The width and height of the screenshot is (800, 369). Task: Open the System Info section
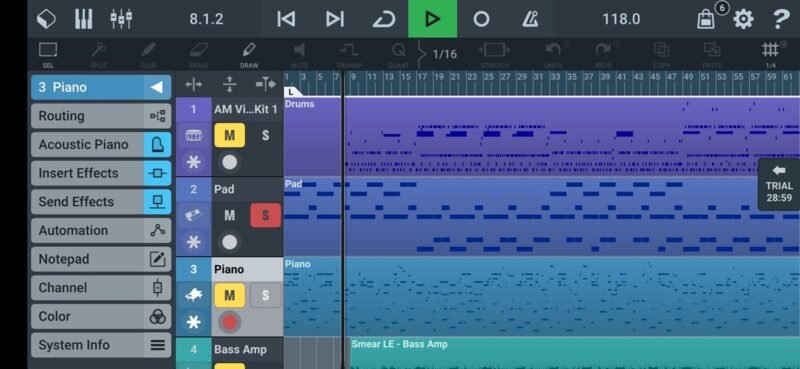click(x=101, y=345)
